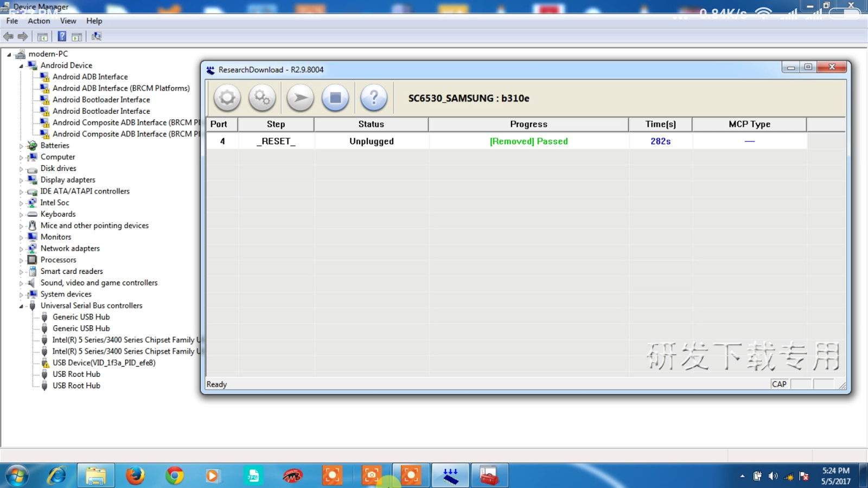Click the "_RESET_" step cell
The image size is (868, 488).
276,142
